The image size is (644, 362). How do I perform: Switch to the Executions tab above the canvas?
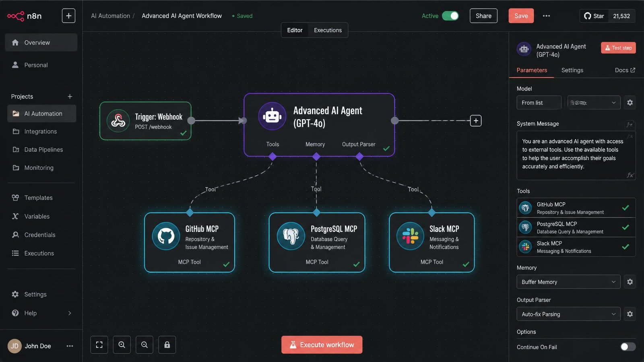coord(328,30)
